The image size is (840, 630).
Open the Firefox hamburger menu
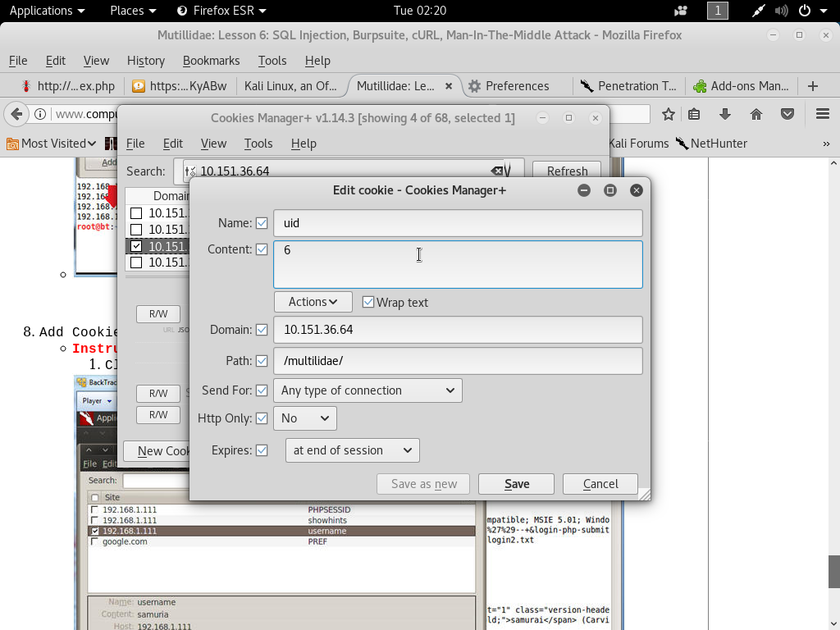coord(822,114)
